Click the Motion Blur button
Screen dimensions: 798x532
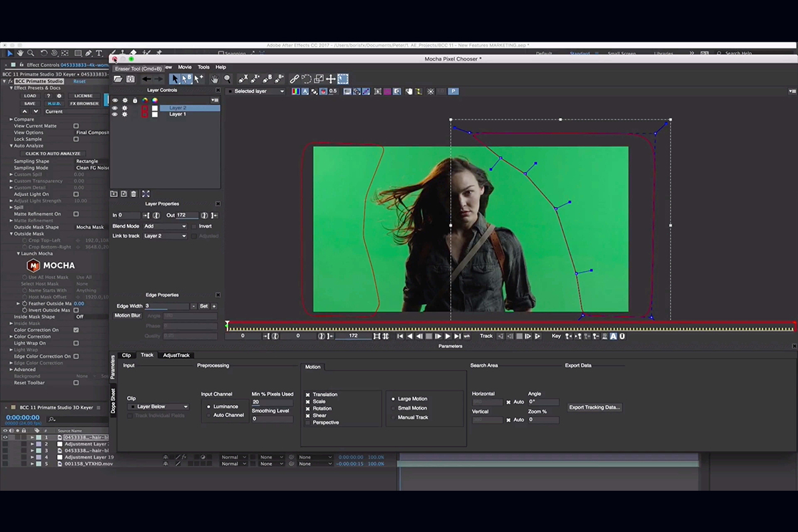[128, 315]
